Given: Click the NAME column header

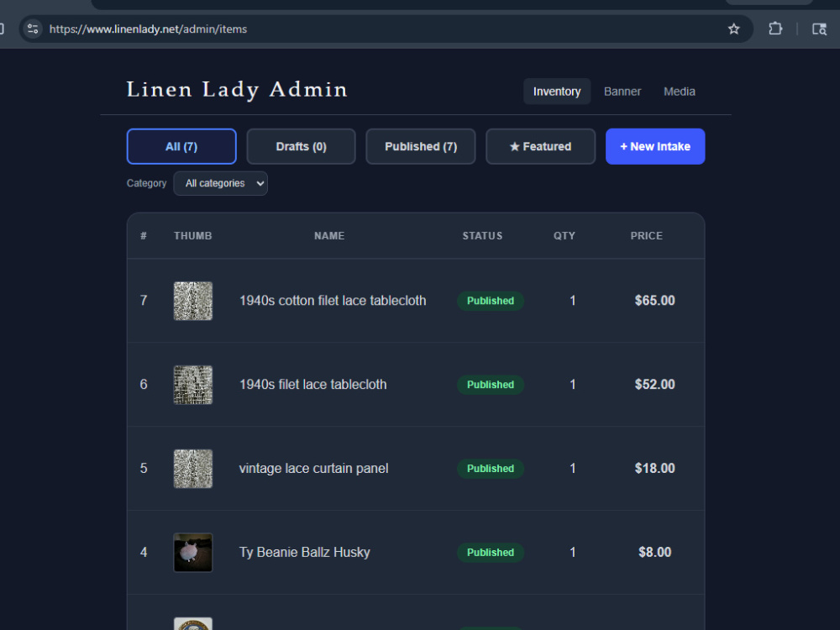Looking at the screenshot, I should pos(329,236).
